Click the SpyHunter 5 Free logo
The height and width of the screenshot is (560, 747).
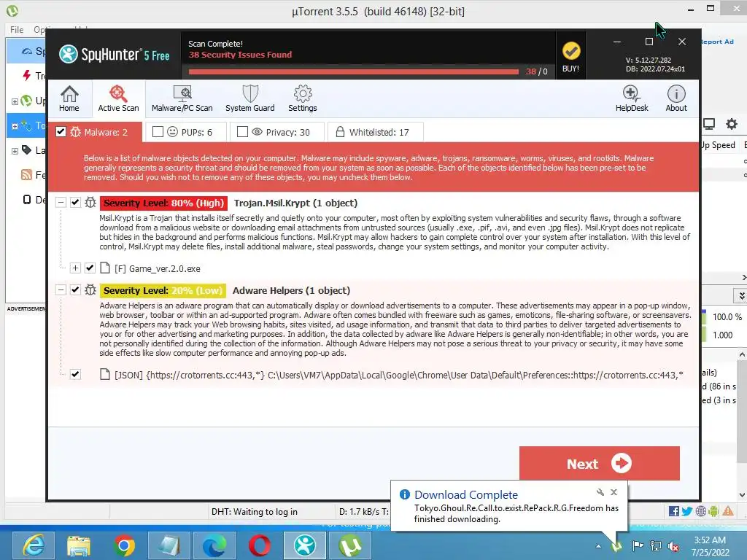(115, 54)
